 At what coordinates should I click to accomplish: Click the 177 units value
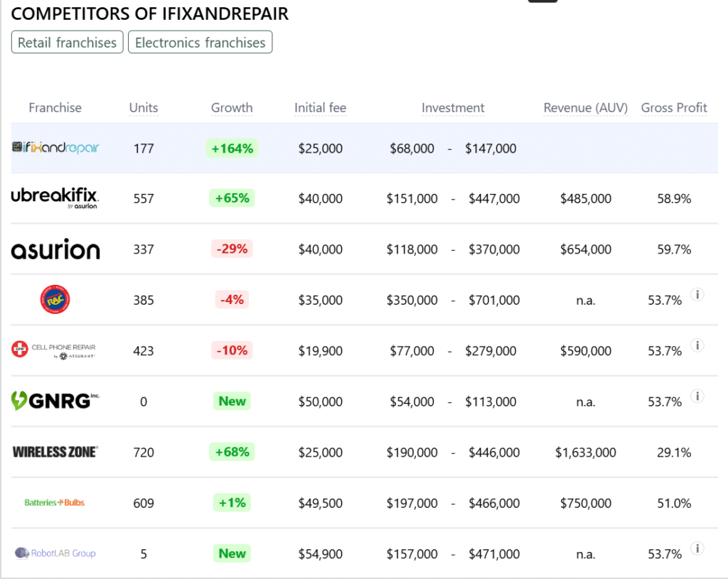pos(144,148)
